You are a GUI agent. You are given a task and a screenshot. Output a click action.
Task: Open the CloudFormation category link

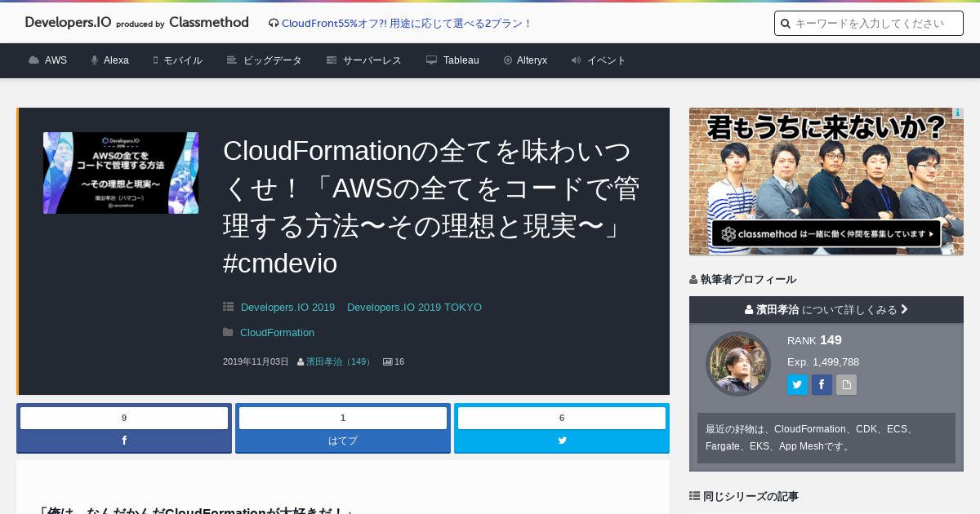point(277,333)
